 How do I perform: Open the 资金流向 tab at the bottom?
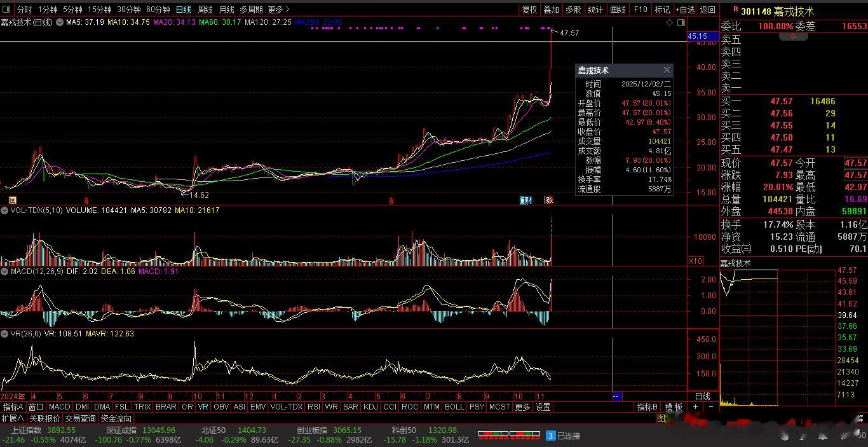tap(116, 418)
